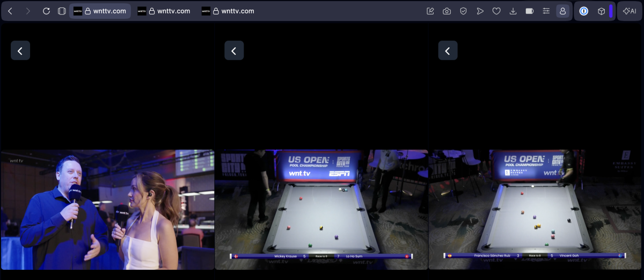The image size is (644, 280).
Task: Click the interview video stream
Action: (x=107, y=210)
